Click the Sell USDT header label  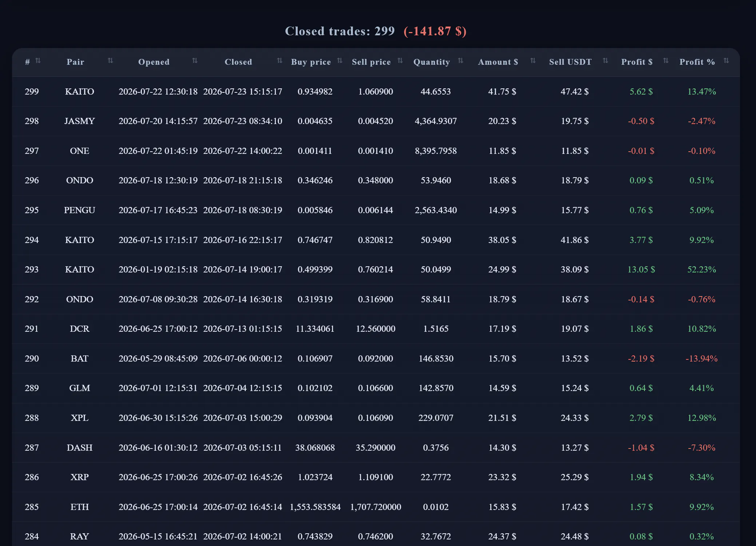pyautogui.click(x=570, y=62)
